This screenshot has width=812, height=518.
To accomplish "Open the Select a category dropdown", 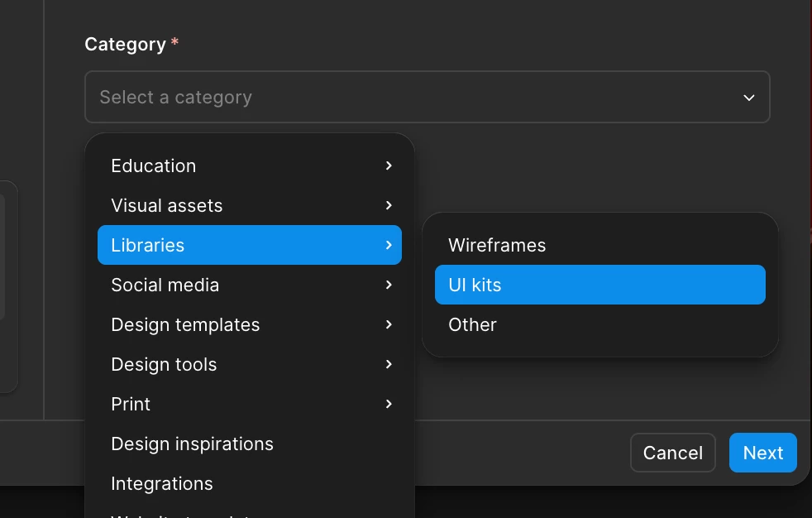I will (413, 98).
